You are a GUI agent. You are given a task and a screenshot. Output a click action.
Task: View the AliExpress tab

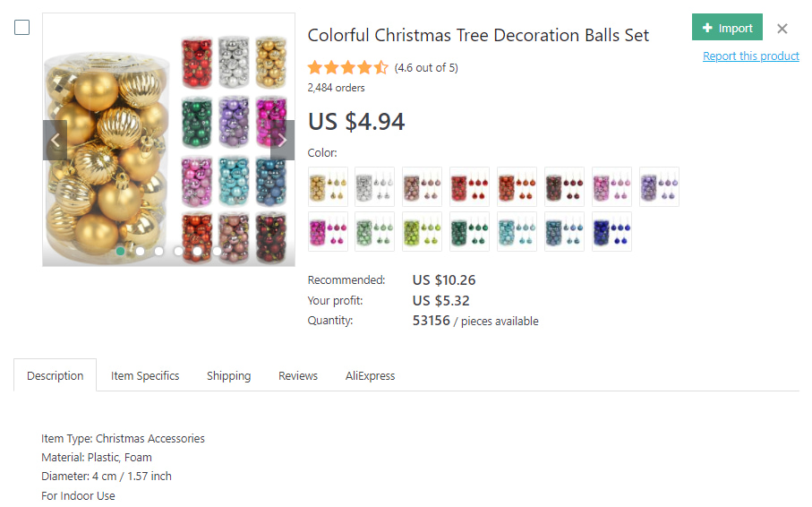click(370, 376)
